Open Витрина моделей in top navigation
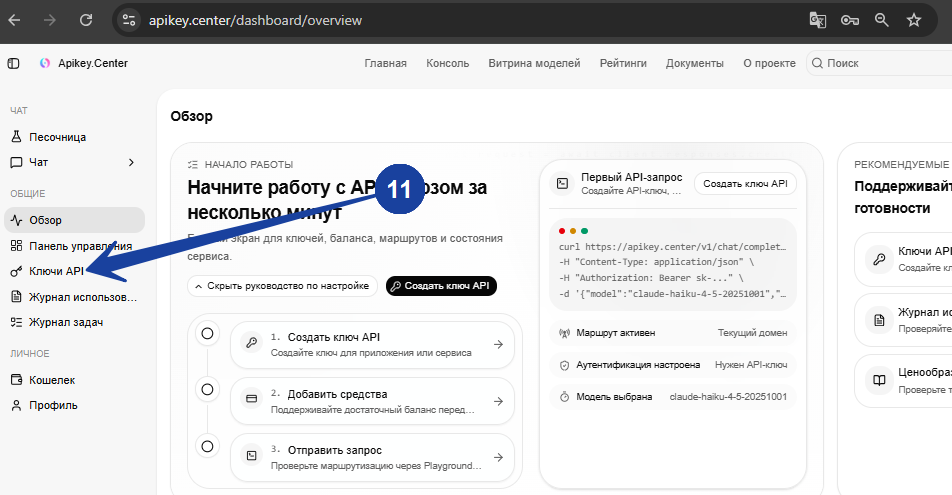 534,63
